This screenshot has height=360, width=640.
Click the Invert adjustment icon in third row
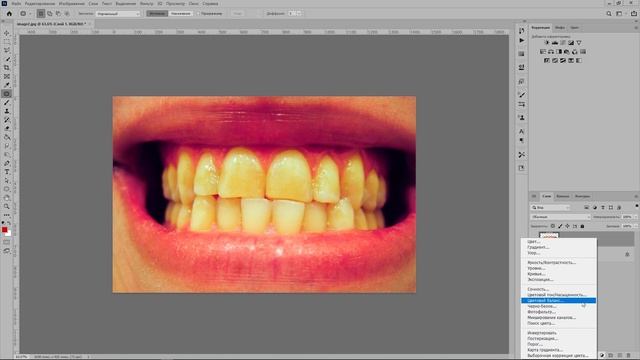[547, 60]
